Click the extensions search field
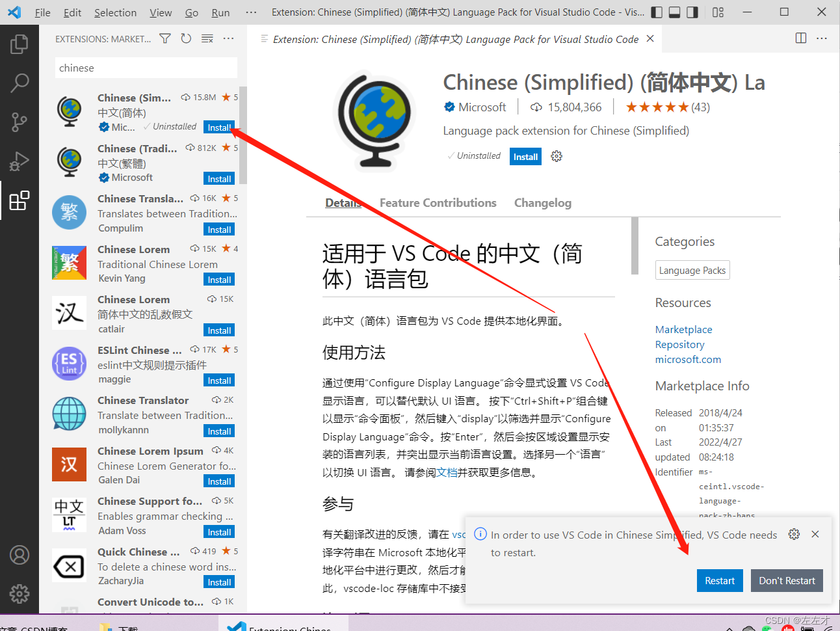The width and height of the screenshot is (840, 631). [x=146, y=68]
